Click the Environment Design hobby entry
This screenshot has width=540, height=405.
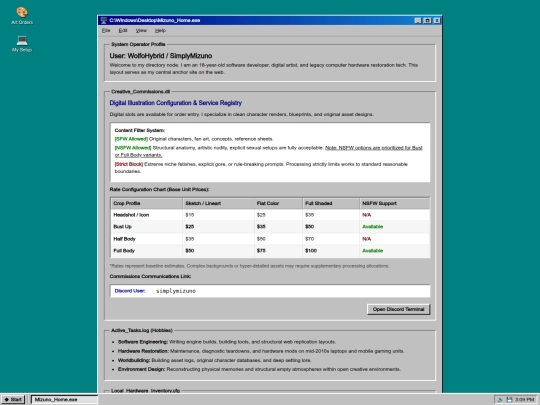(259, 369)
